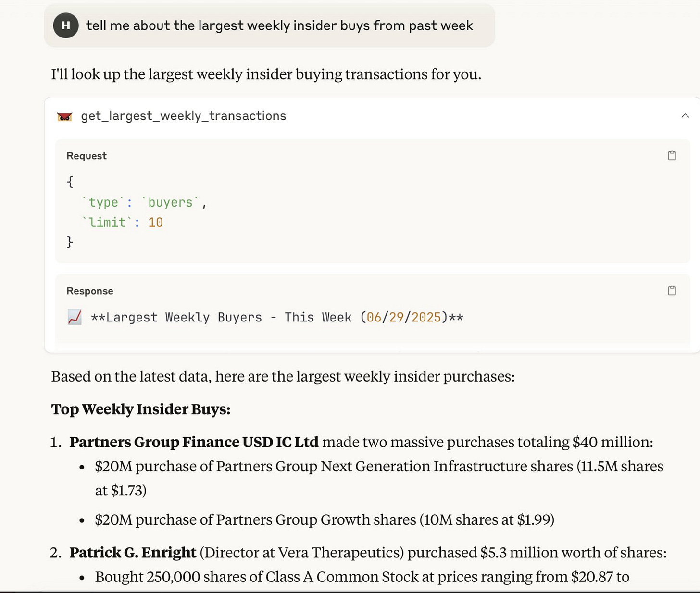700x593 pixels.
Task: Copy the Response using its clipboard icon
Action: pos(672,290)
